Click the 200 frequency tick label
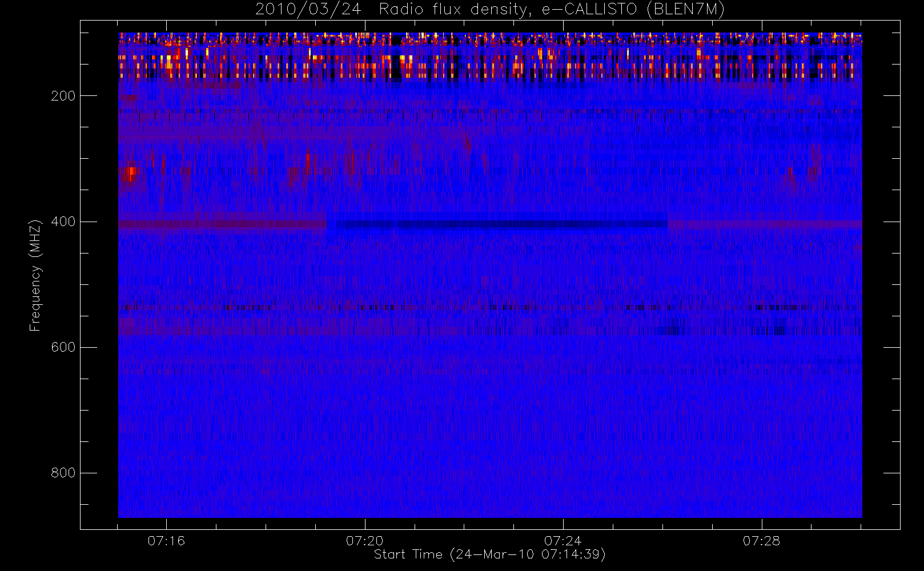The height and width of the screenshot is (571, 924). [x=63, y=96]
